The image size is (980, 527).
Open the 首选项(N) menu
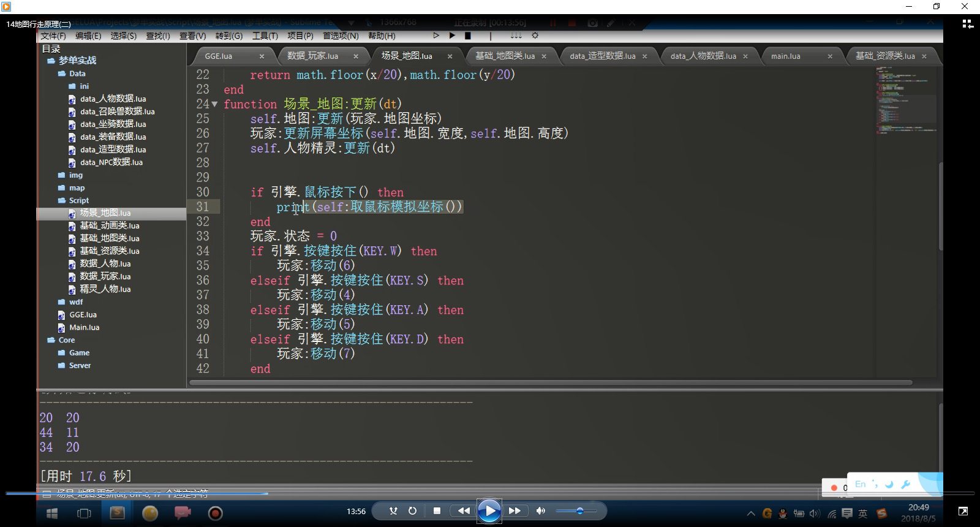tap(341, 36)
